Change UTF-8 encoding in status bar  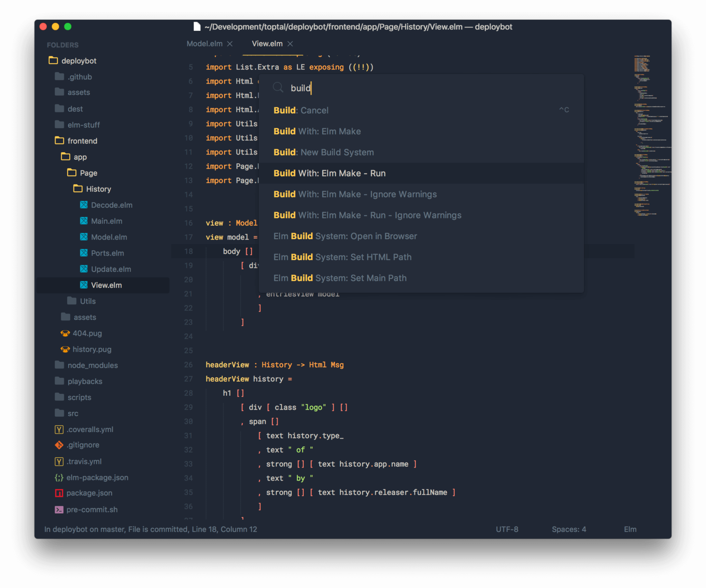[x=507, y=529]
